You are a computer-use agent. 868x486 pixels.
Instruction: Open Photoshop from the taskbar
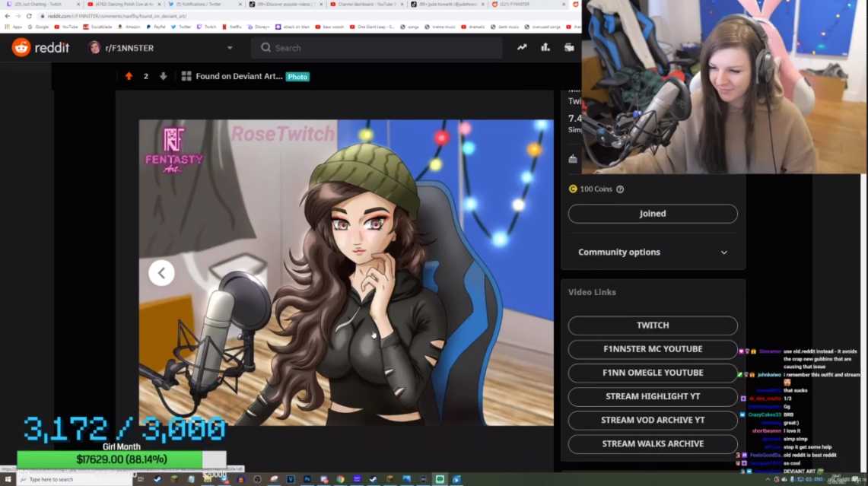click(307, 479)
